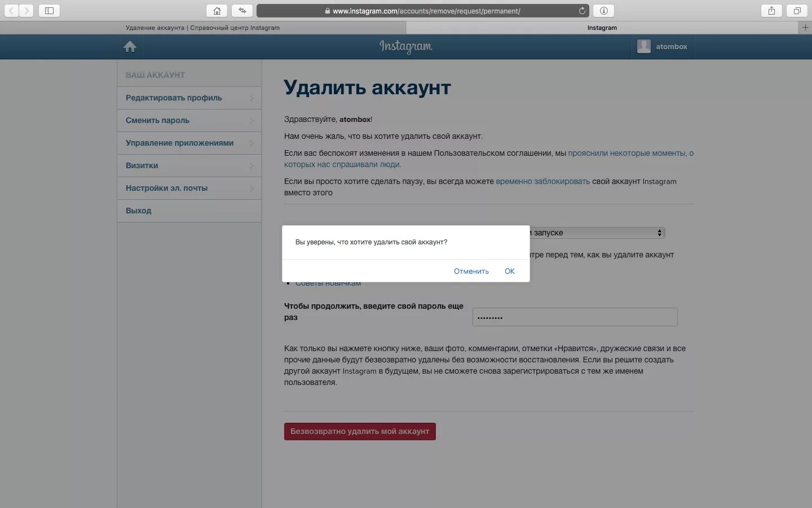This screenshot has height=508, width=812.
Task: Click the Instagram home icon
Action: pyautogui.click(x=130, y=47)
